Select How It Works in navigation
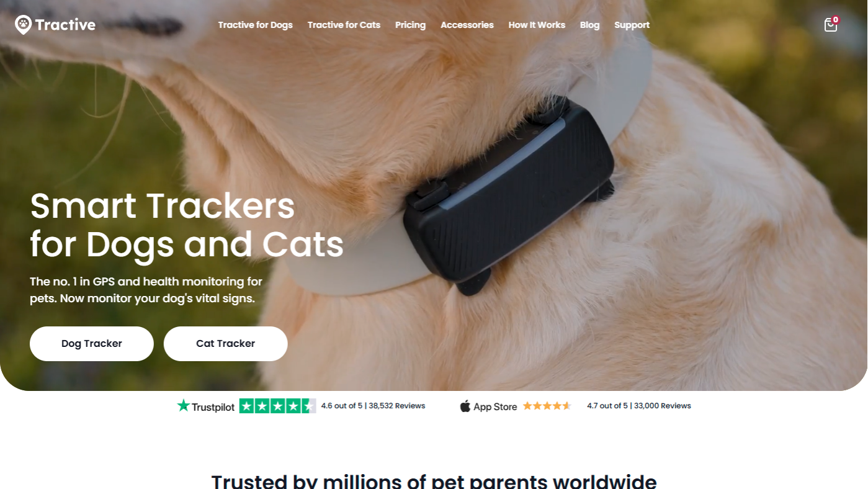This screenshot has width=868, height=489. pyautogui.click(x=537, y=25)
